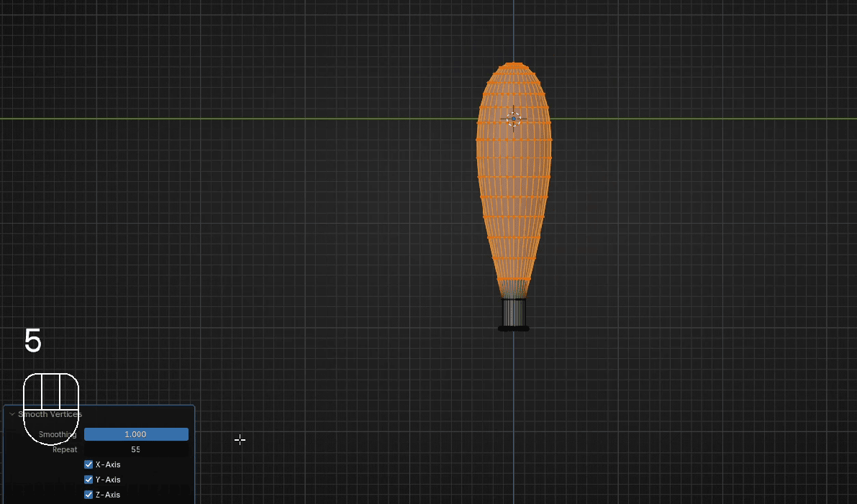
Task: Click the middle button of mouse overlay
Action: pyautogui.click(x=50, y=391)
